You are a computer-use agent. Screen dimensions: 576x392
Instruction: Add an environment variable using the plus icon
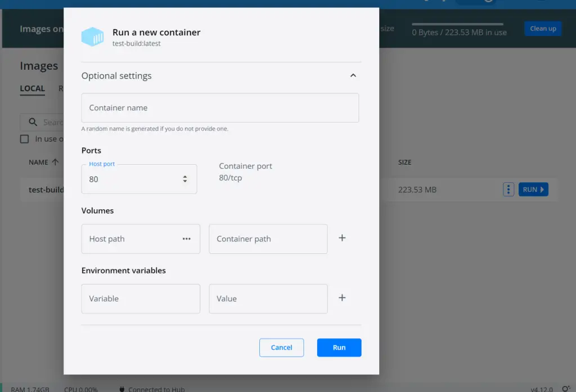click(342, 298)
